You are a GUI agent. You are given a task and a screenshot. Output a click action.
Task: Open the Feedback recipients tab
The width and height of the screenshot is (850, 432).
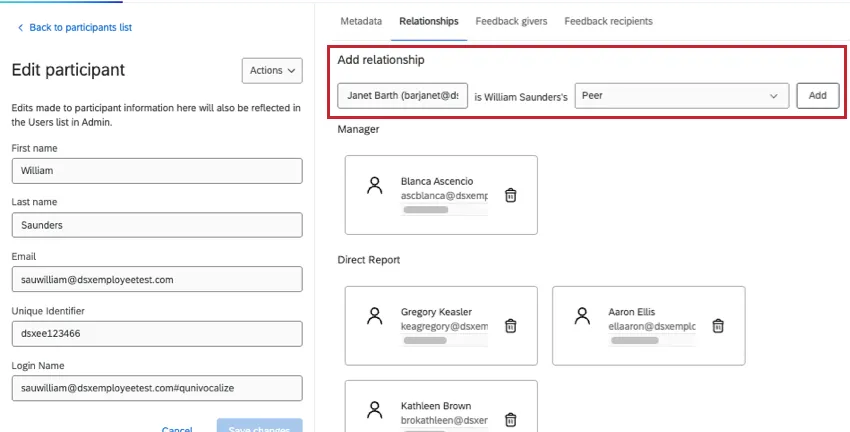coord(608,21)
